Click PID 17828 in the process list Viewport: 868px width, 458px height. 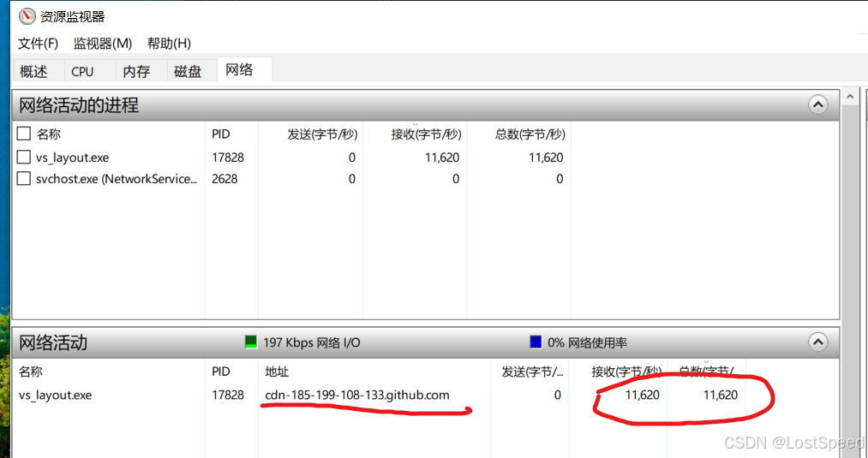(228, 158)
